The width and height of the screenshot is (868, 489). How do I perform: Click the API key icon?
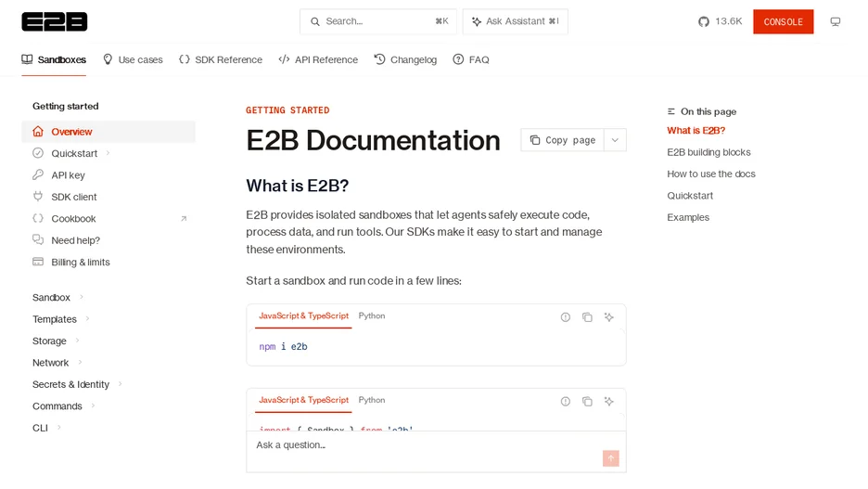click(38, 174)
